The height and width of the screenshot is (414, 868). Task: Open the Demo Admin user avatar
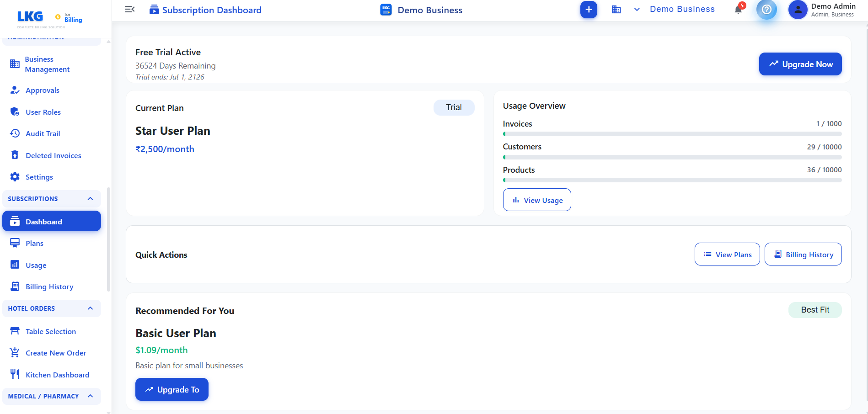(x=798, y=10)
